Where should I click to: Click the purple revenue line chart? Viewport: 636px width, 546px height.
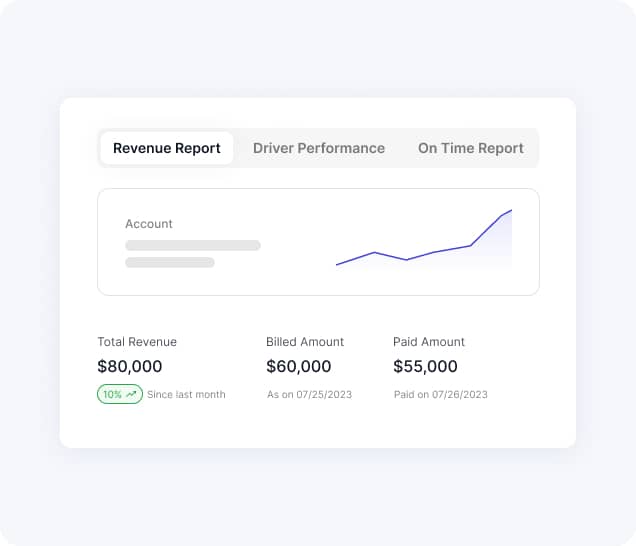tap(424, 239)
